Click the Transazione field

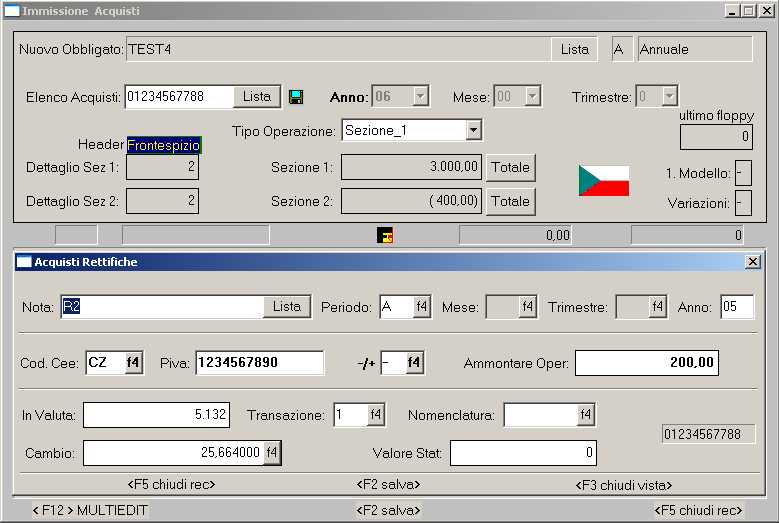(351, 415)
